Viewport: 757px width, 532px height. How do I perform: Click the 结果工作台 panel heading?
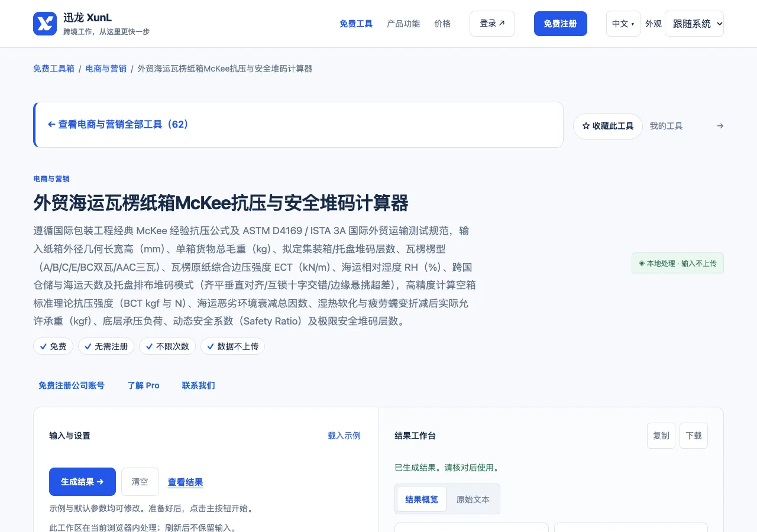(415, 436)
